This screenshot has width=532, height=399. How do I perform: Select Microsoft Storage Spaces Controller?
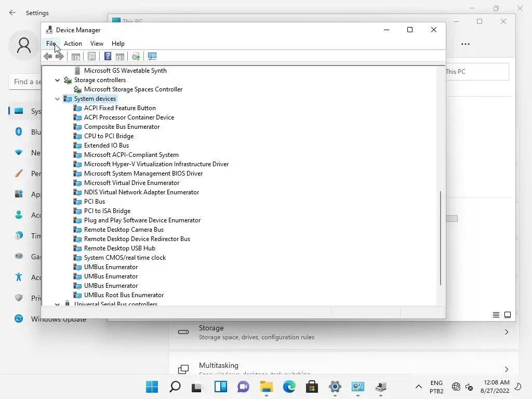pyautogui.click(x=133, y=89)
